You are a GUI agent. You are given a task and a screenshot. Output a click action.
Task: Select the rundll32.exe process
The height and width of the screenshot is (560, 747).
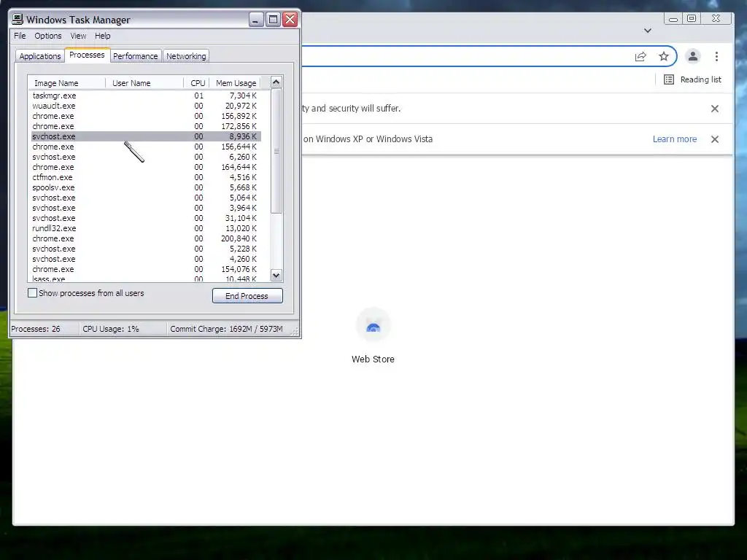point(146,228)
